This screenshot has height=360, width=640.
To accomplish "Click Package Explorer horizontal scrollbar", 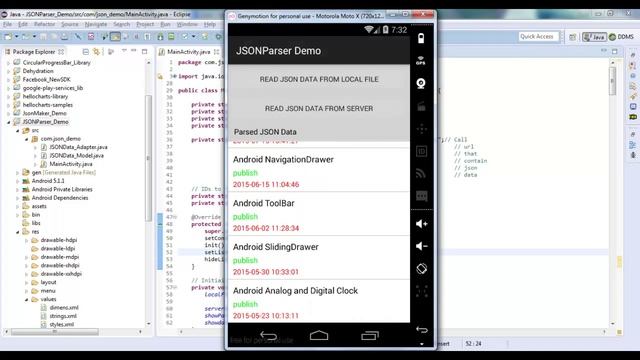I will coord(55,332).
